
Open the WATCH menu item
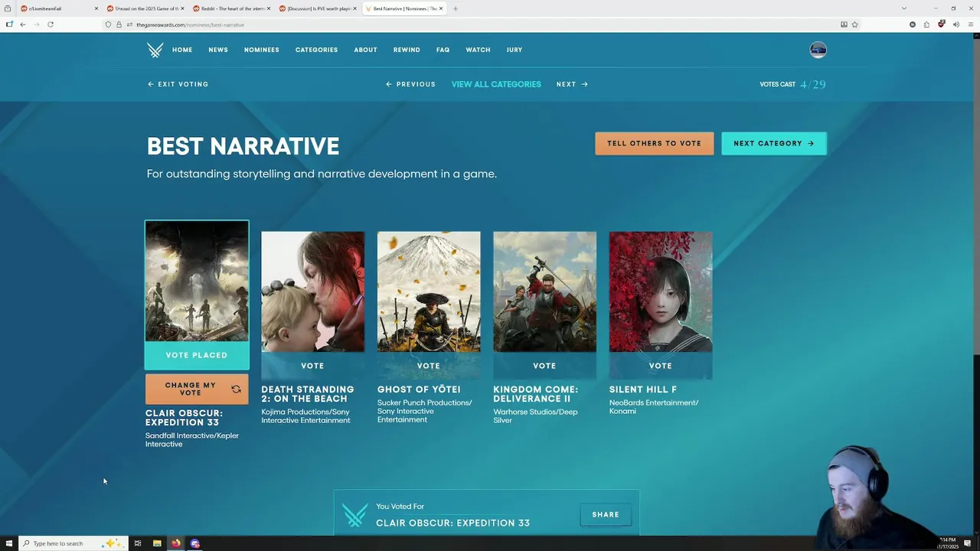(x=478, y=50)
